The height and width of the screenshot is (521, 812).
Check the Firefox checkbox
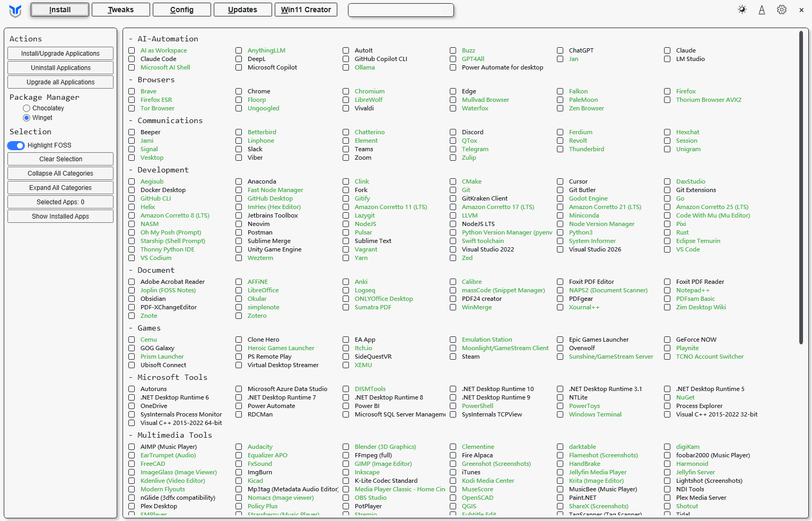667,91
